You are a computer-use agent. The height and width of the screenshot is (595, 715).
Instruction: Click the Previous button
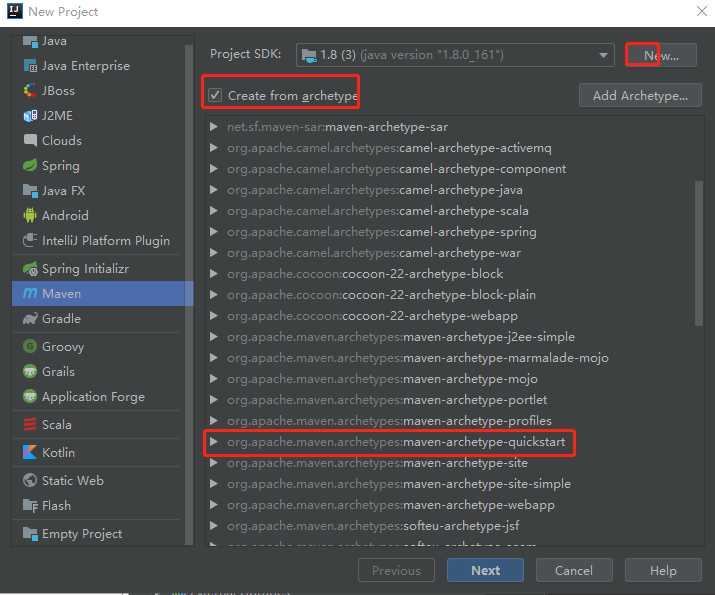coord(396,570)
